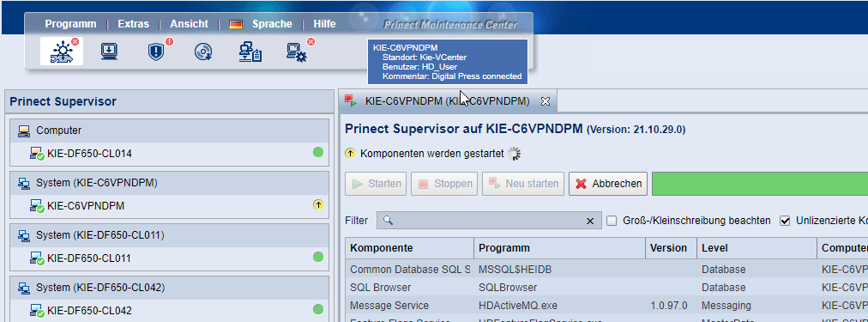
Task: Click the System (KIE-DF650-CL011) group icon
Action: pyautogui.click(x=24, y=235)
